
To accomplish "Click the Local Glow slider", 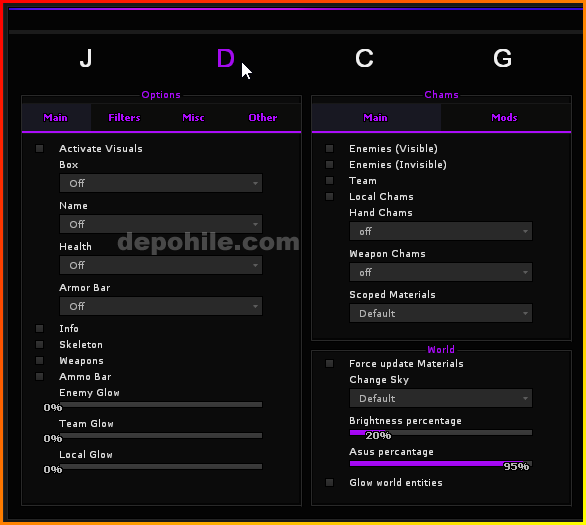I will click(161, 467).
